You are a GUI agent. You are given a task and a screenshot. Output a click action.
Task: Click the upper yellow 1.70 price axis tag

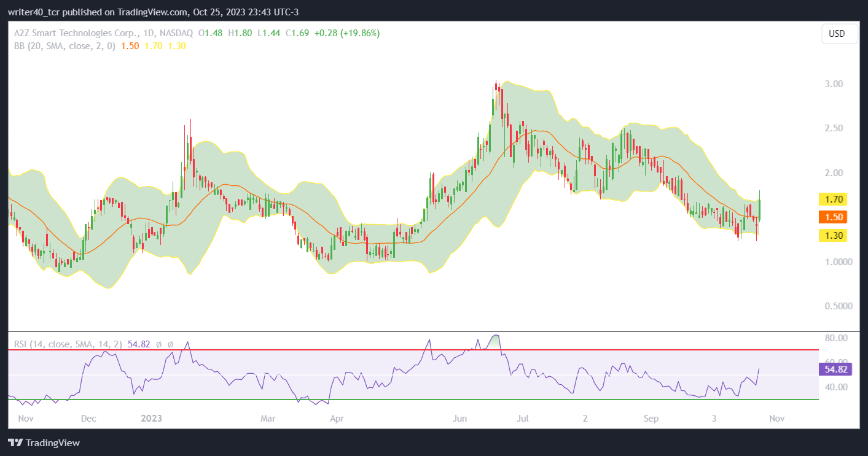point(833,199)
